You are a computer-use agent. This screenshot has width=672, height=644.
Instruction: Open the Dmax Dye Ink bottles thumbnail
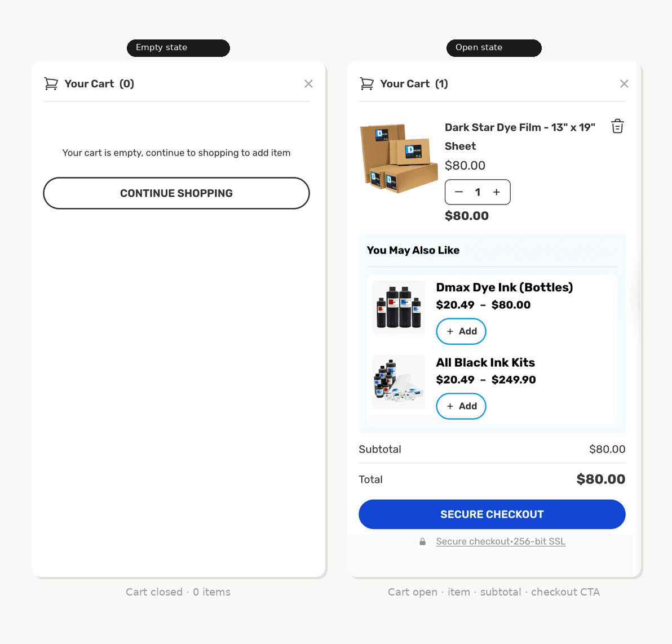[399, 307]
